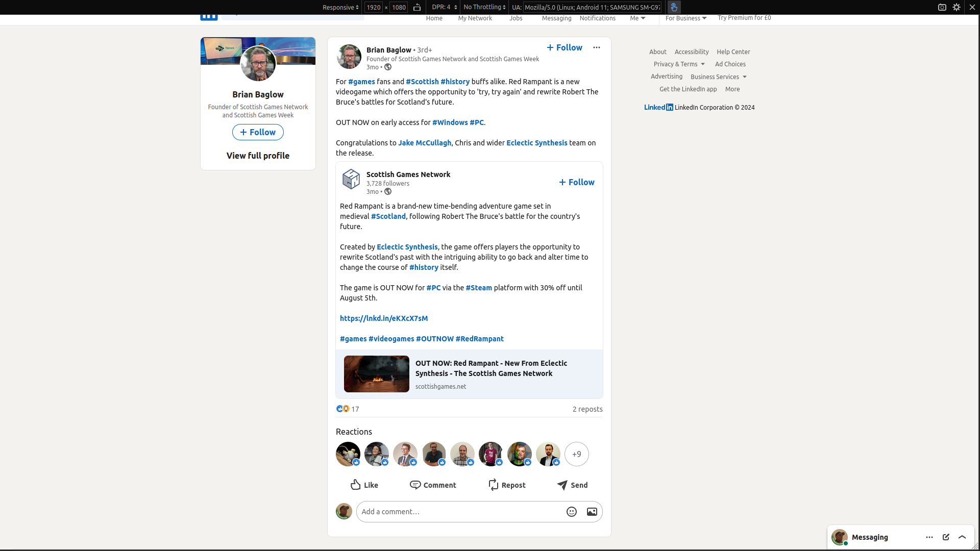
Task: Click the Follow button in sidebar card
Action: tap(258, 132)
